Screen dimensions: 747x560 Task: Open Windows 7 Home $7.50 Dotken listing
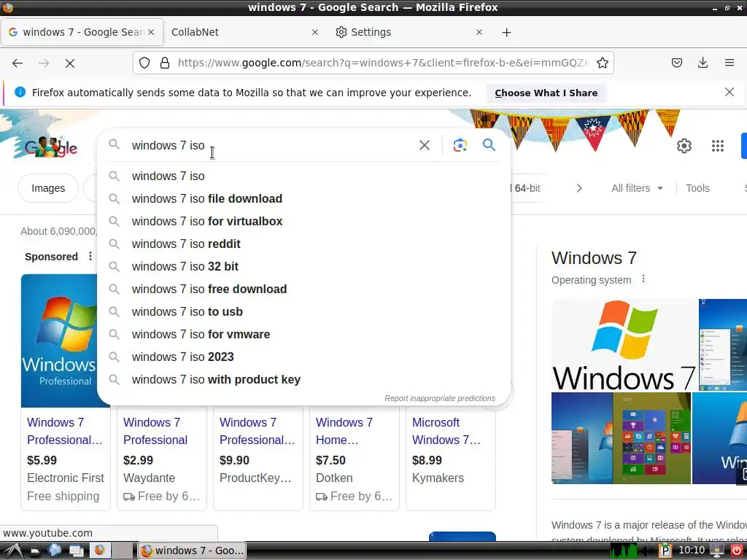point(344,431)
